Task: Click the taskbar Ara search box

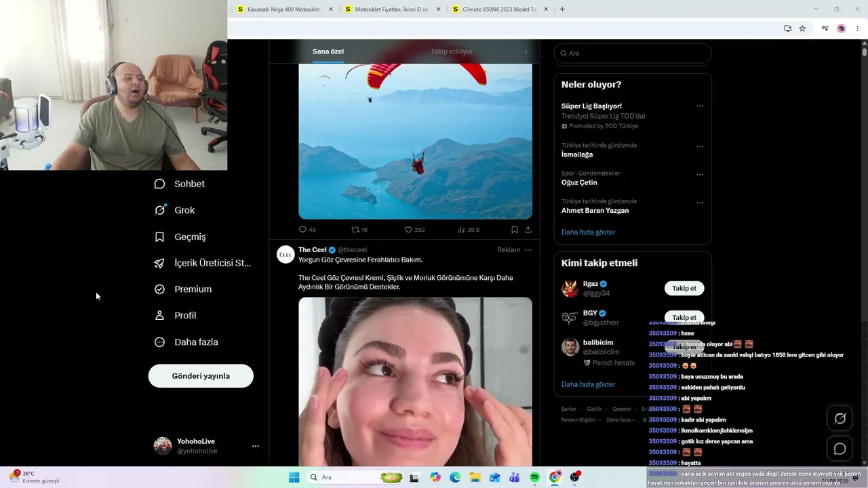Action: tap(357, 477)
